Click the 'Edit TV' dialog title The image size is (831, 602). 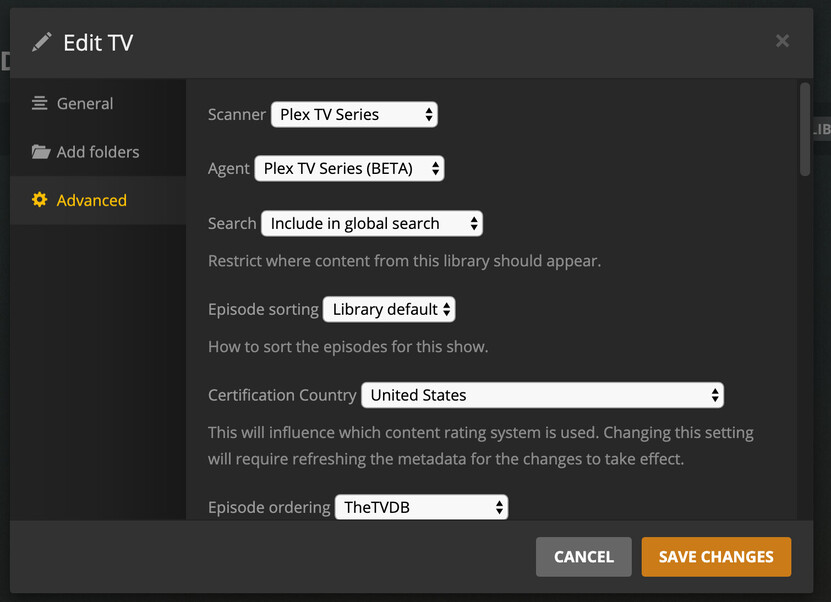98,43
